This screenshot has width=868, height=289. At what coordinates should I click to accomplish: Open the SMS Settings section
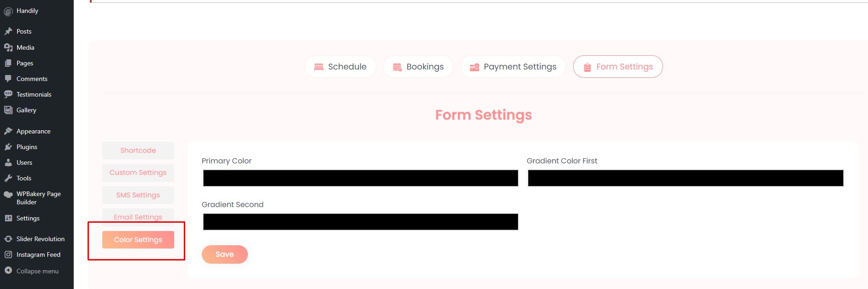click(138, 195)
